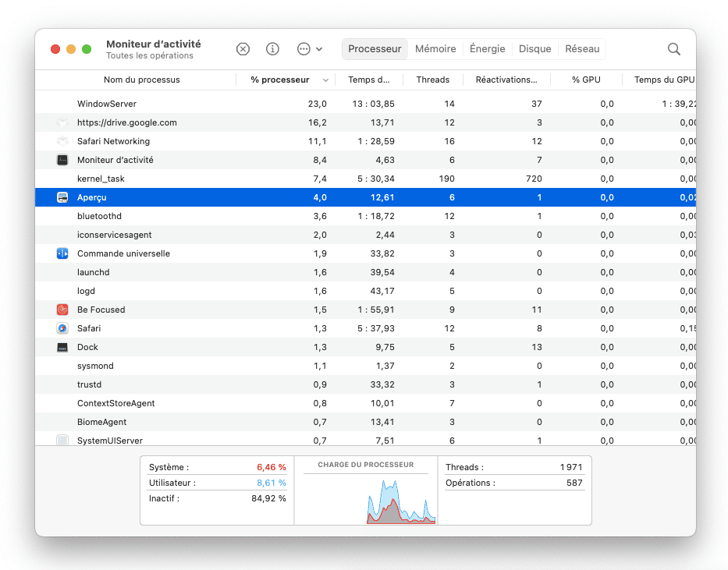Screen dimensions: 728x570
Task: Click the stop process X icon
Action: click(x=243, y=49)
